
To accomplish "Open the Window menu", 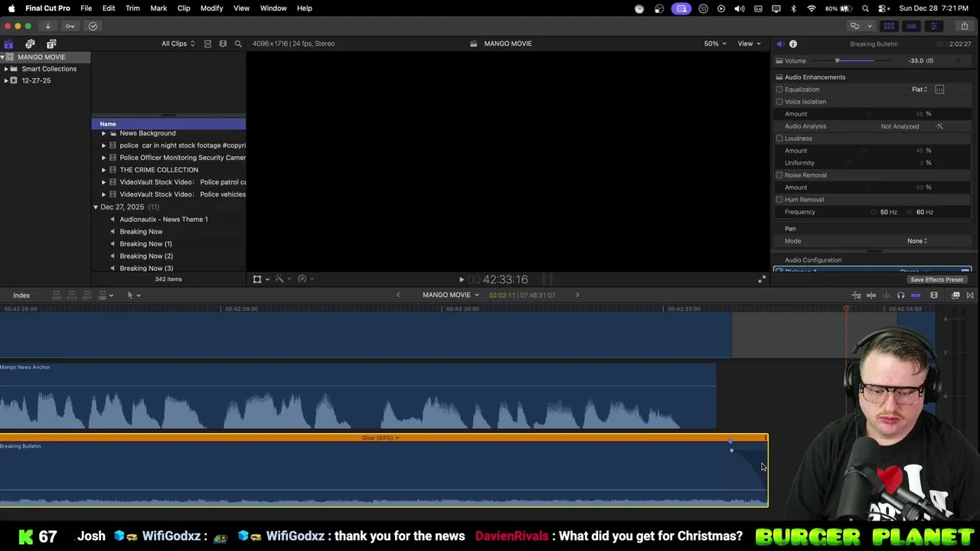I will [x=273, y=8].
